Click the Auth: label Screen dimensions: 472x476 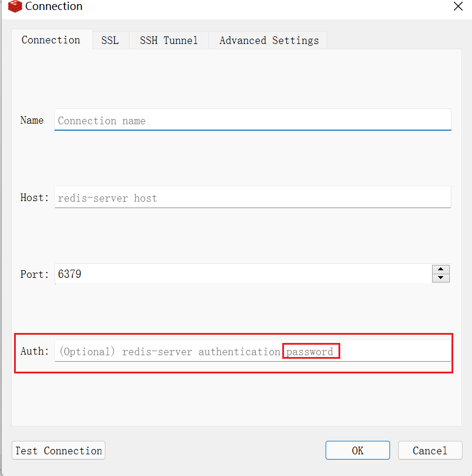35,351
